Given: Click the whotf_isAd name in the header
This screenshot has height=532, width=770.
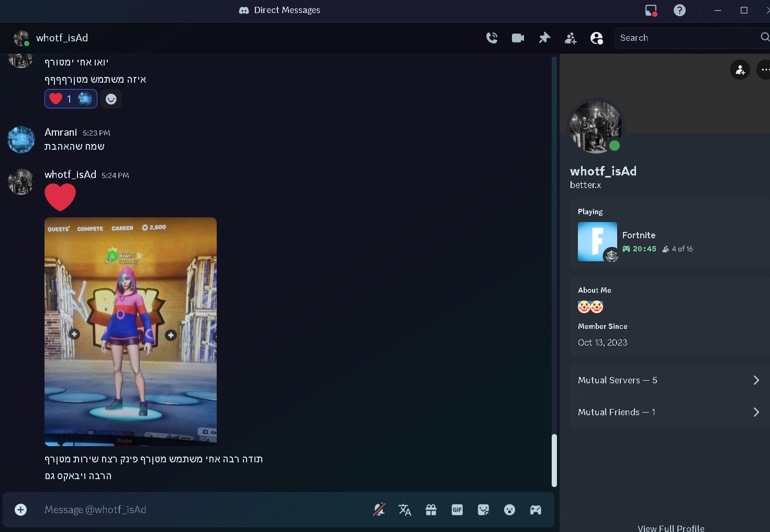Looking at the screenshot, I should coord(62,38).
